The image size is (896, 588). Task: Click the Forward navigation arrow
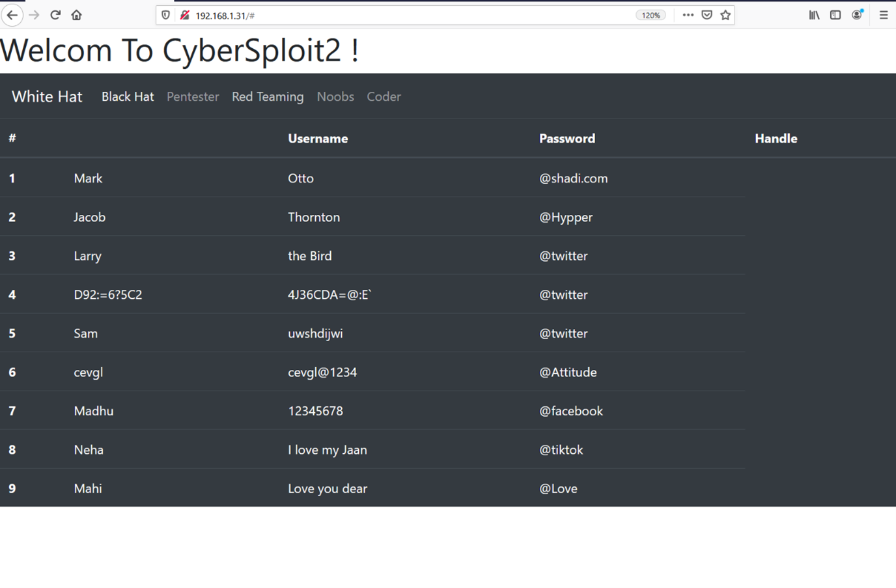[34, 15]
